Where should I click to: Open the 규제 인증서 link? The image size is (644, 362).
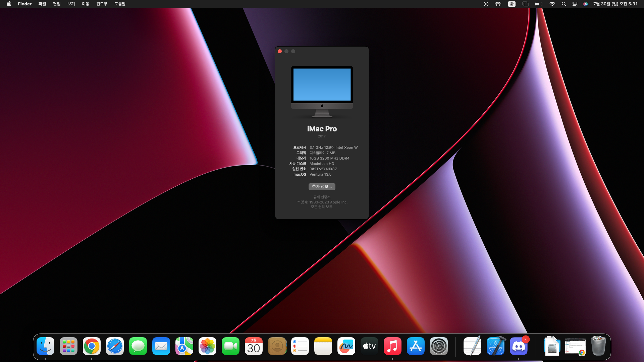coord(322,197)
